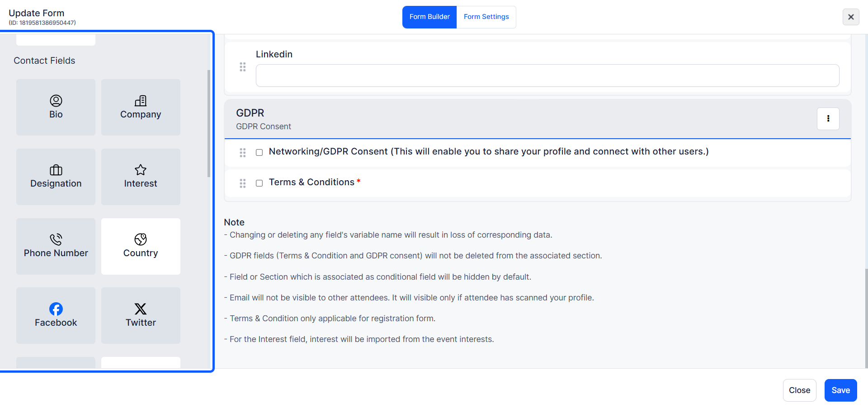
Task: Click the Note heading
Action: pyautogui.click(x=234, y=222)
